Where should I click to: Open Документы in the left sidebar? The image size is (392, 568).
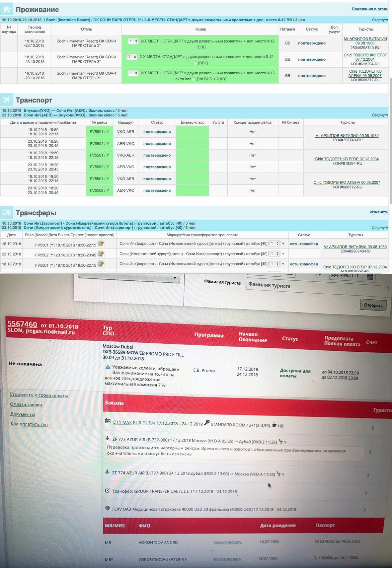pyautogui.click(x=22, y=414)
